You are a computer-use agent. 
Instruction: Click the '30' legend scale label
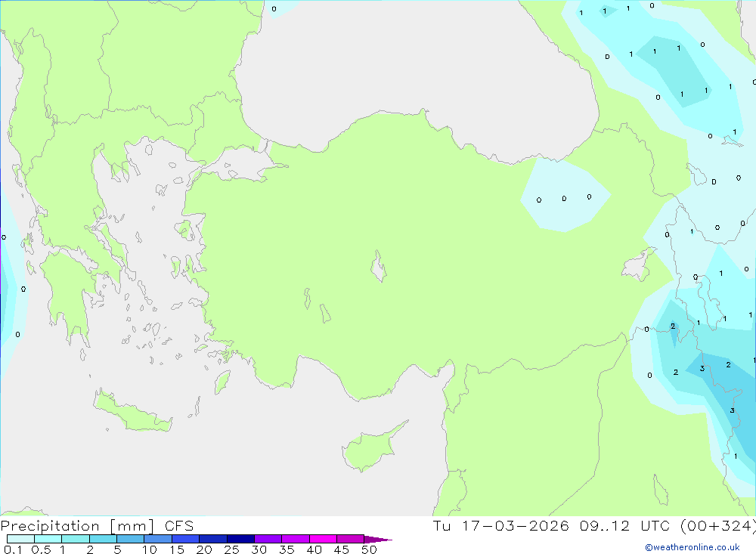(259, 549)
